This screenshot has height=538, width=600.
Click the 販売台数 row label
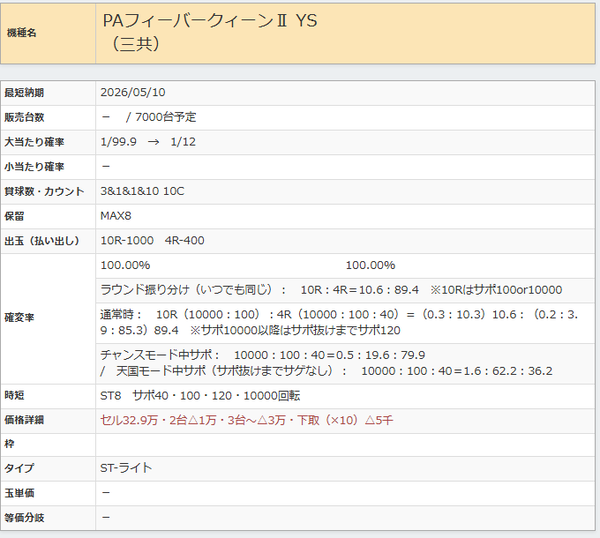24,117
